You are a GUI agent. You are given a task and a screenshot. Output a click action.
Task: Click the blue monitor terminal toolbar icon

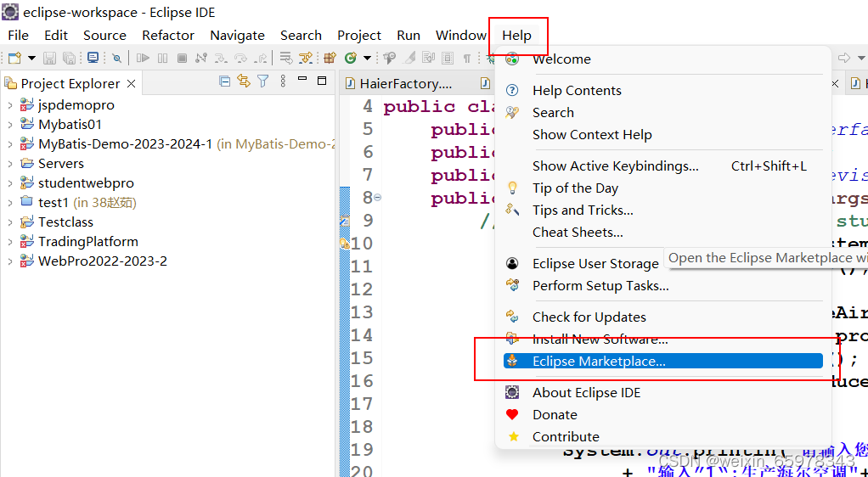(93, 58)
